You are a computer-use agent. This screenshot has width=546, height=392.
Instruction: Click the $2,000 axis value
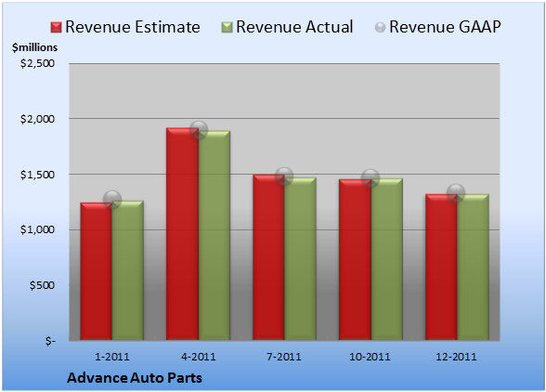tap(37, 119)
